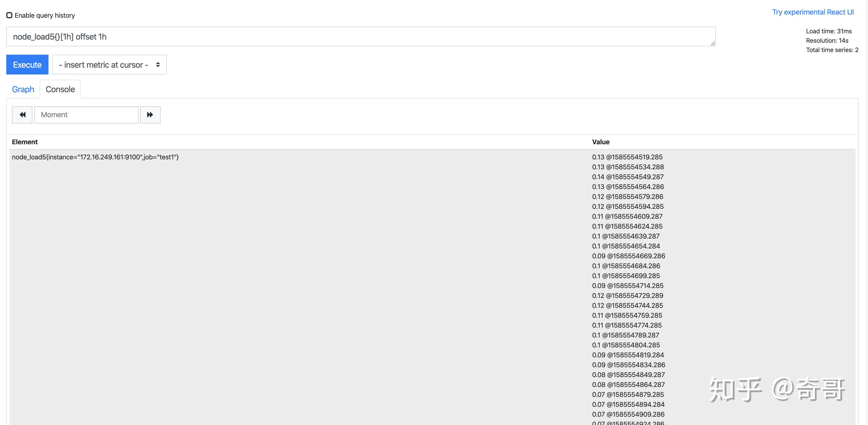Focus the Moment time input field

pyautogui.click(x=86, y=115)
